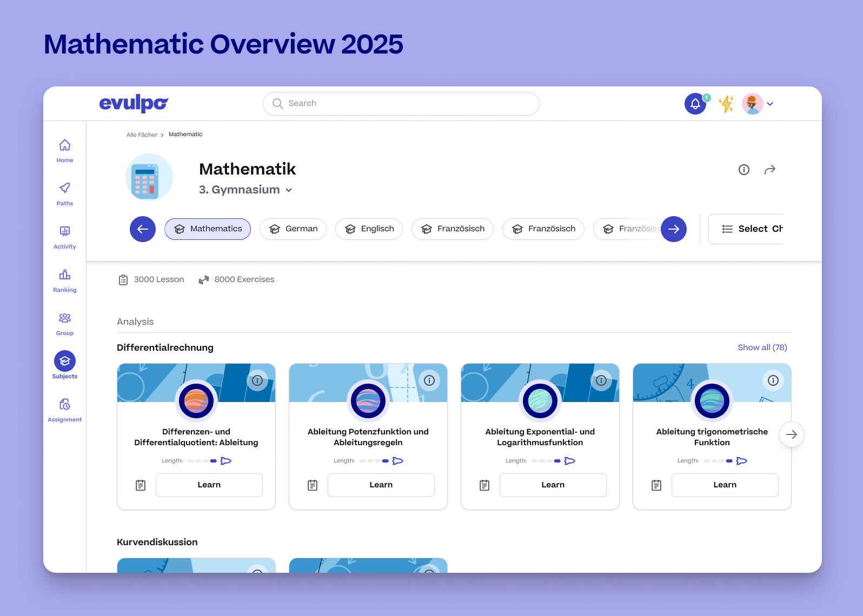Show info on Ableitung trigonometrische Funktion card
Viewport: 863px width, 616px height.
click(773, 380)
